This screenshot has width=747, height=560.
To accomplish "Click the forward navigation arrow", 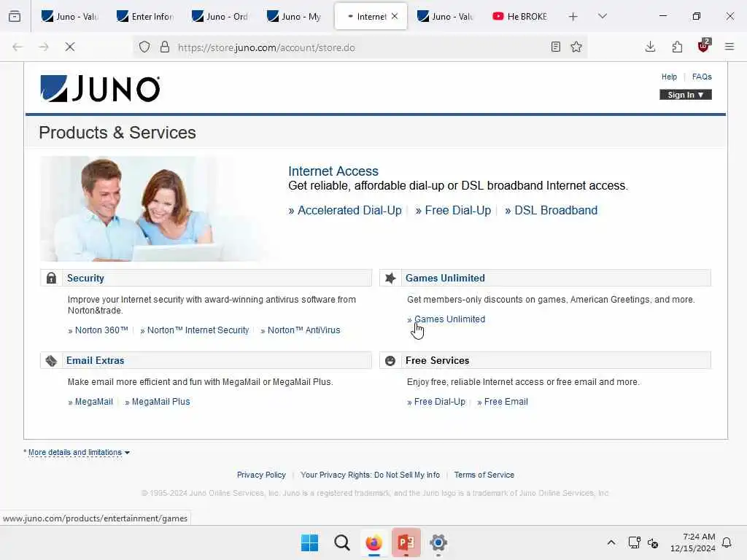I will pos(44,47).
